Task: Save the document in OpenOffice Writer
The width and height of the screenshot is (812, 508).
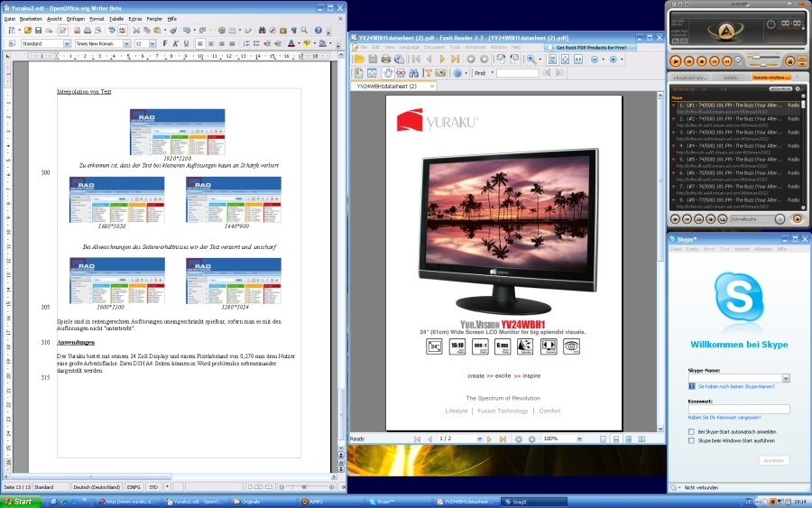Action: (38, 31)
